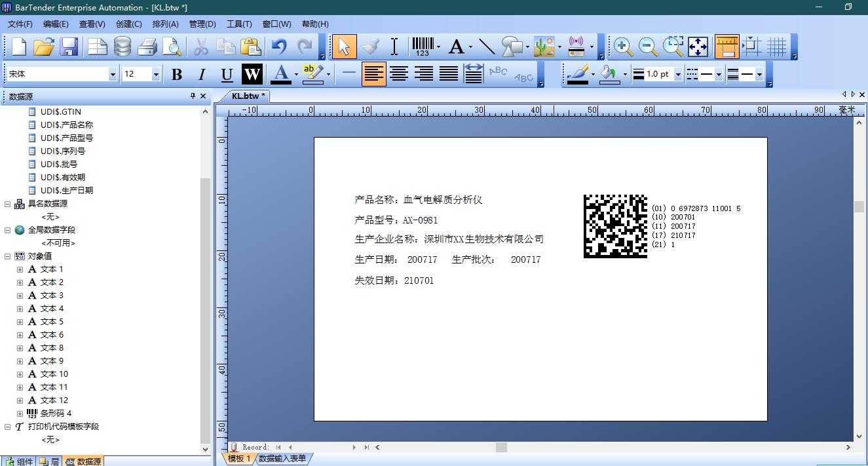Apply the fit-to-width text icon
Screen dimensions: 868x466
(x=473, y=74)
